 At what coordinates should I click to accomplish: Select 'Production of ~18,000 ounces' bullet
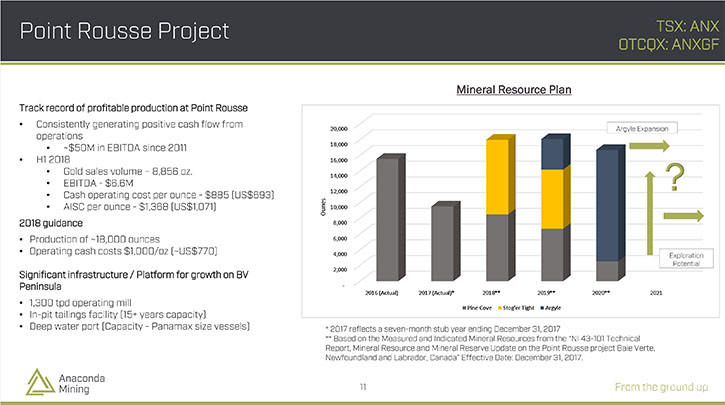tap(94, 239)
